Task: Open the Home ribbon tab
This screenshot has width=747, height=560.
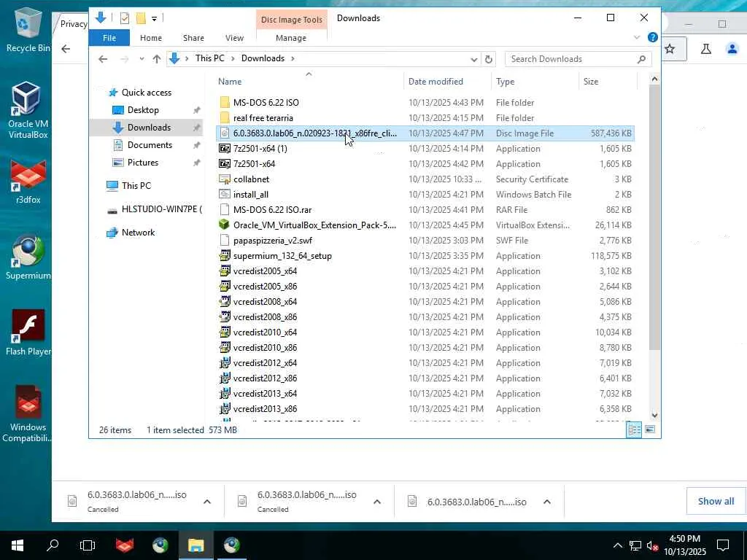Action: (150, 38)
